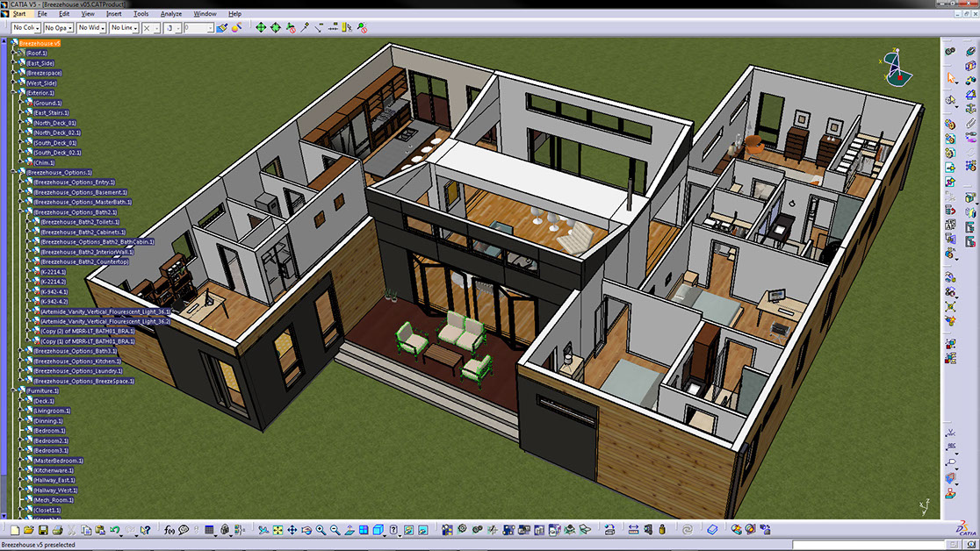
Task: Click the Undo arrow icon
Action: click(x=115, y=530)
